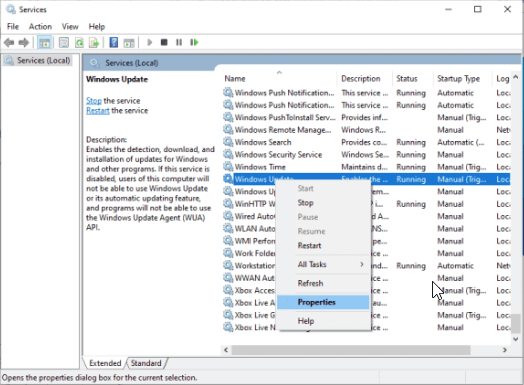Sort by the Startup Type column header

click(x=463, y=79)
